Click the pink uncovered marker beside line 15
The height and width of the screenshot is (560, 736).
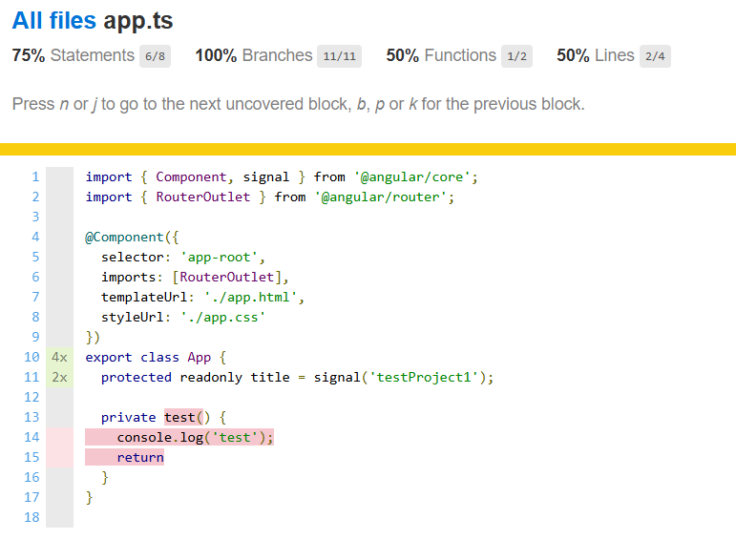coord(59,457)
